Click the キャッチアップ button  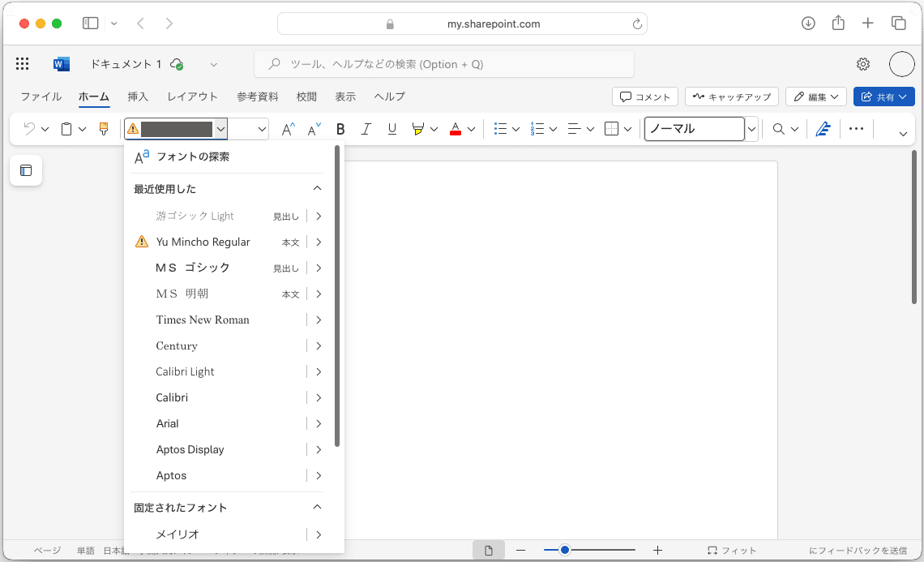pyautogui.click(x=732, y=97)
